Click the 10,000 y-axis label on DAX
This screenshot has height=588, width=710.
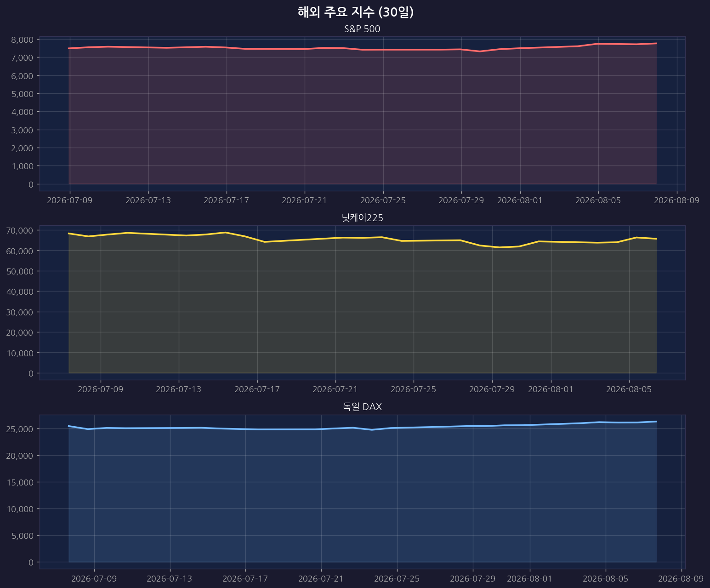tap(20, 508)
